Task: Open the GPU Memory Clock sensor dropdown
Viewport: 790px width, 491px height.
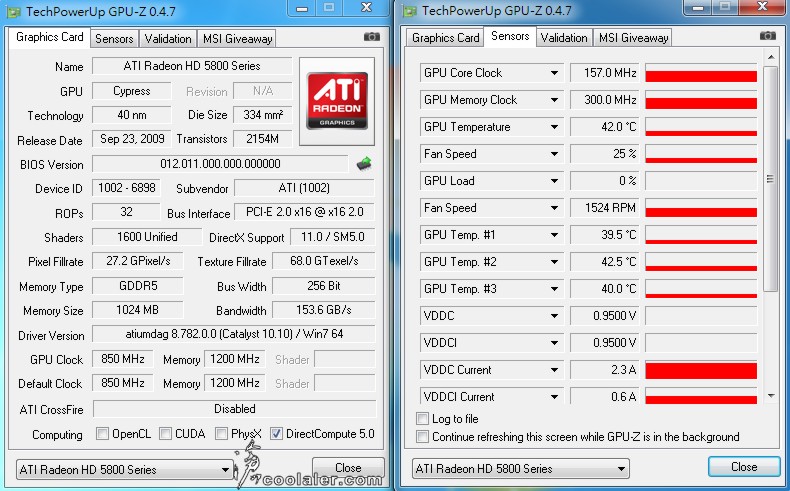Action: click(554, 100)
